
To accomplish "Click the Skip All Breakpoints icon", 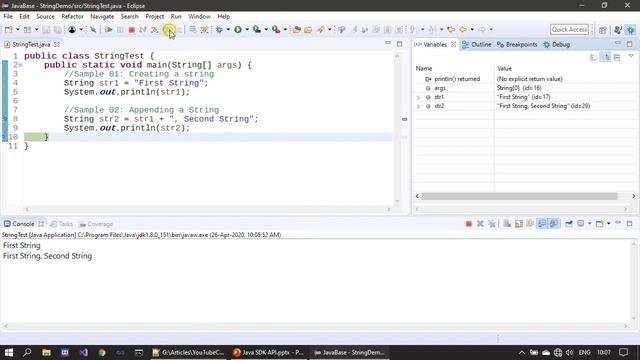I will coord(93,29).
